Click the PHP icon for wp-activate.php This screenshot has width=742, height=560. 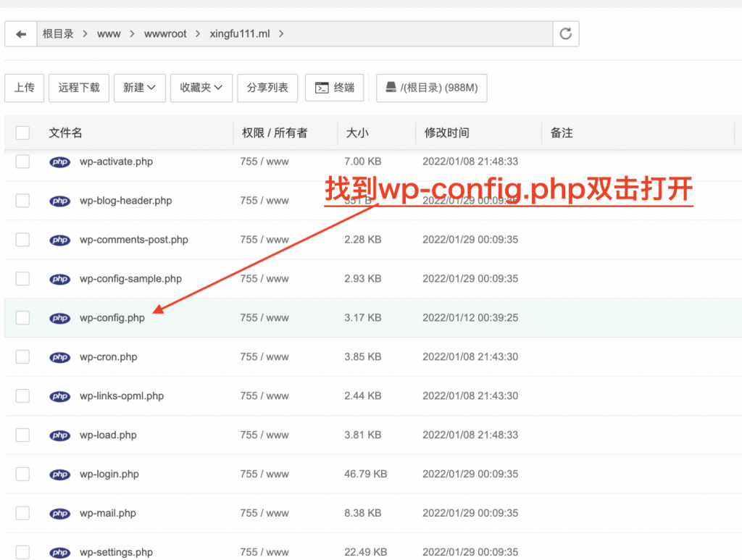[59, 161]
